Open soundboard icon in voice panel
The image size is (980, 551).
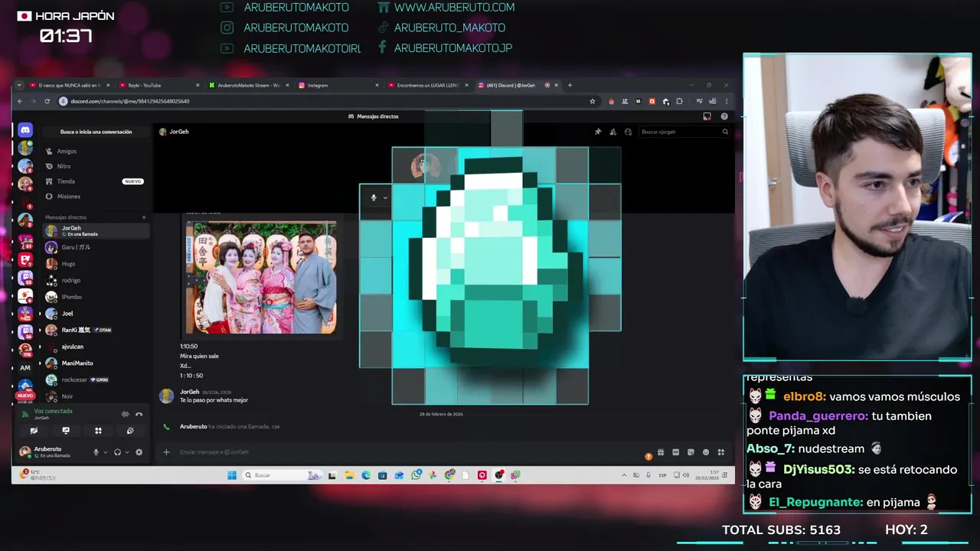tap(130, 431)
